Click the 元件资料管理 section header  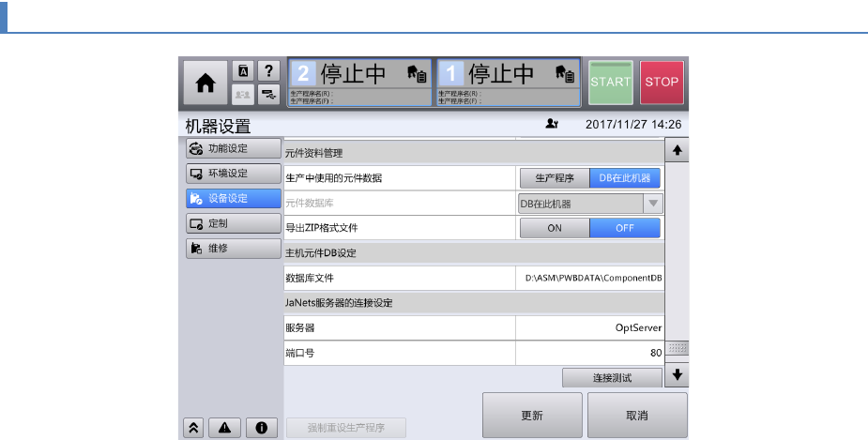pos(474,153)
